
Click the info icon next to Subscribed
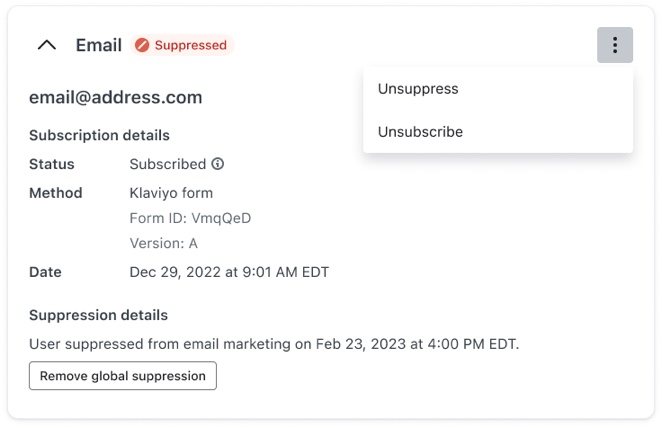click(218, 164)
